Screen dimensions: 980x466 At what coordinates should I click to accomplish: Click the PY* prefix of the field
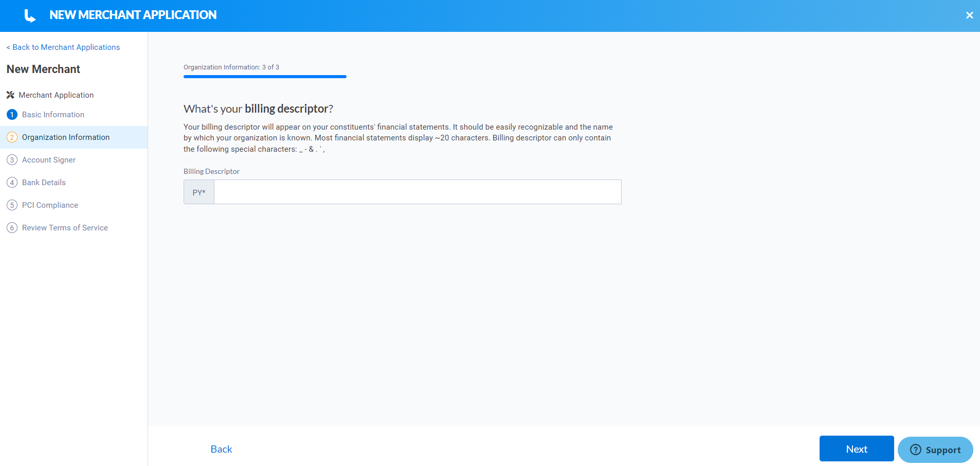[x=198, y=191]
